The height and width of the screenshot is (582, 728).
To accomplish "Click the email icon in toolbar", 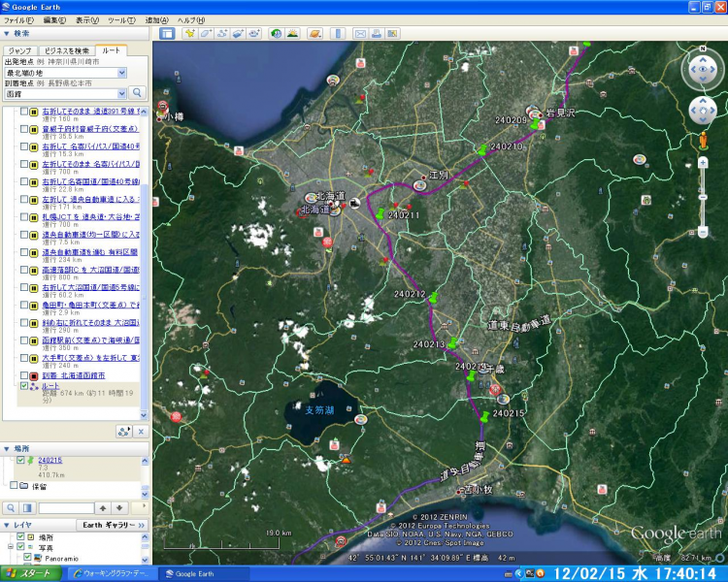I will (360, 33).
